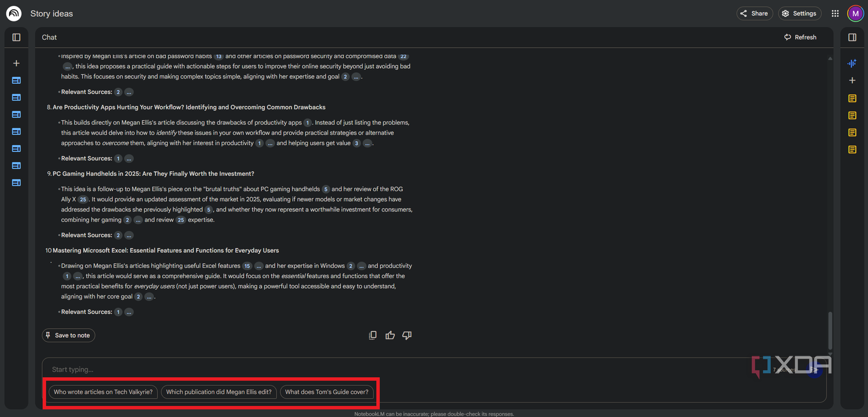Click the chat vertical scrollbar thumb
The width and height of the screenshot is (868, 417).
pos(830,331)
